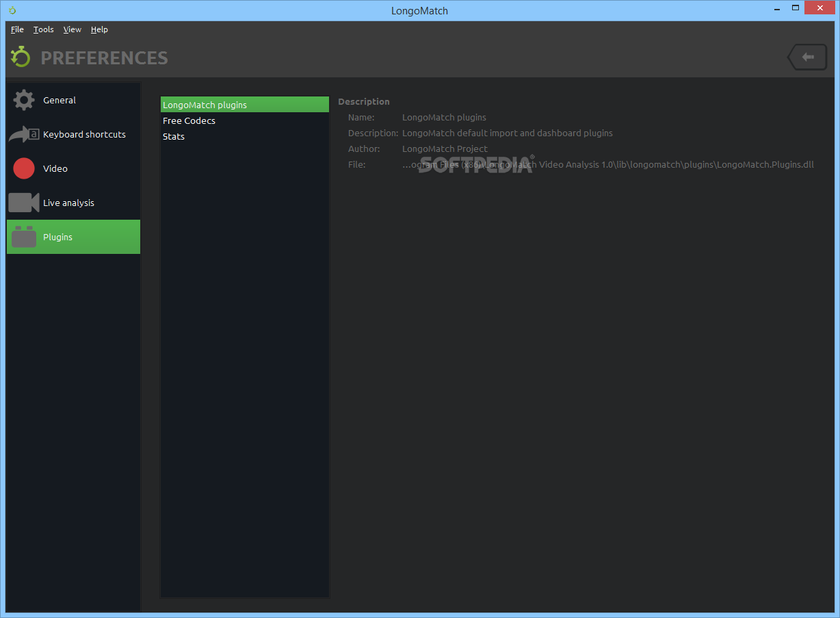Click the Keyboard shortcuts arrow icon

point(24,134)
